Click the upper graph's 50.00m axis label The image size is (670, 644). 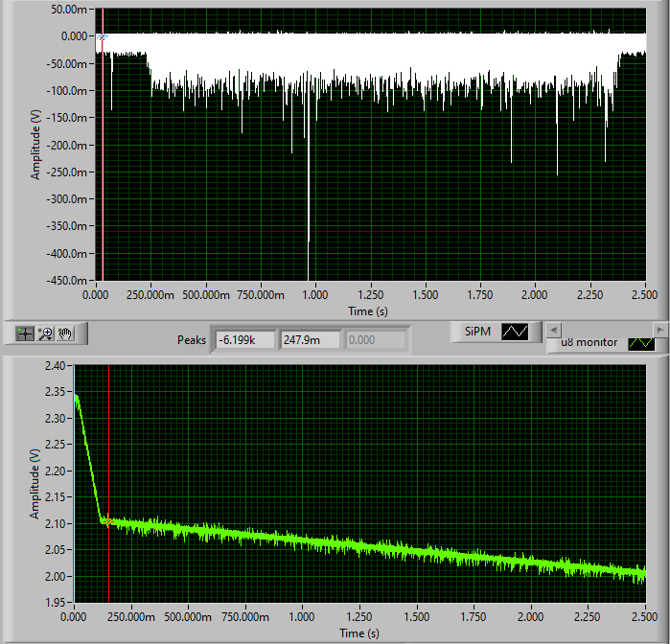click(x=69, y=10)
